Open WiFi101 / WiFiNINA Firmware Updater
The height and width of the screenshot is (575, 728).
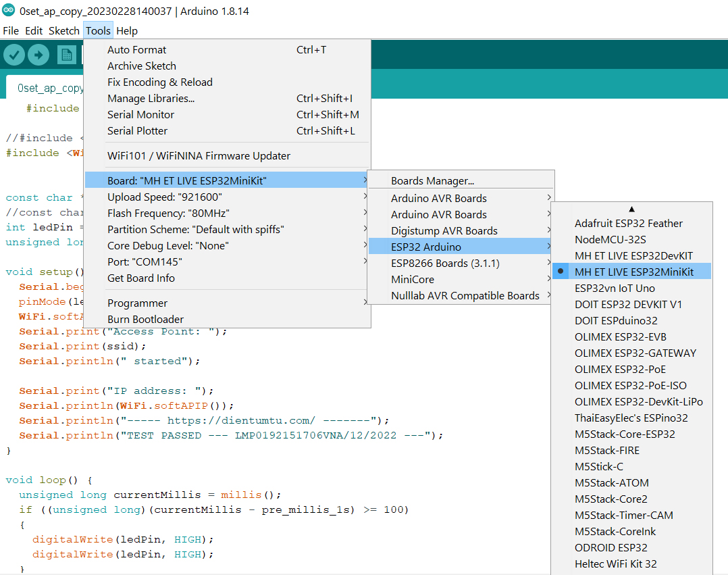[x=228, y=156]
